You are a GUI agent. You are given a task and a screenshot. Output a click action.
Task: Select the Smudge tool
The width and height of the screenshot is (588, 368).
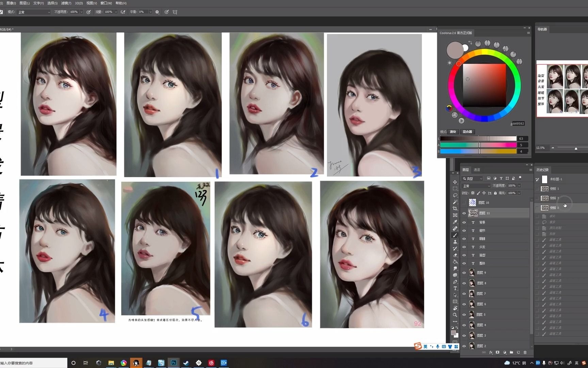coord(455,268)
